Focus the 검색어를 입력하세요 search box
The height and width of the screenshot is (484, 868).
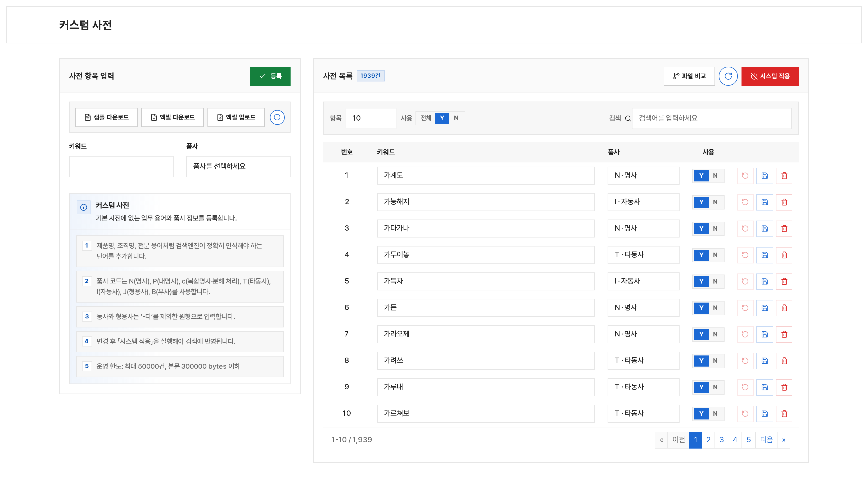[x=712, y=118]
